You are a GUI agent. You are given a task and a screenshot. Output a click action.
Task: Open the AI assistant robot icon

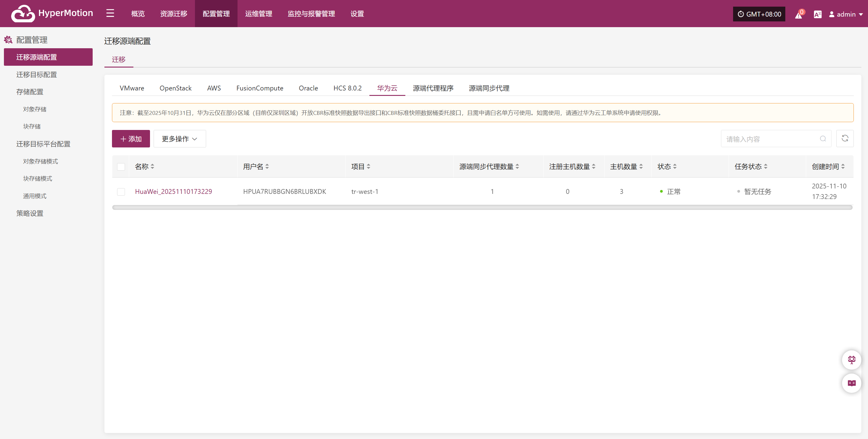pyautogui.click(x=851, y=360)
